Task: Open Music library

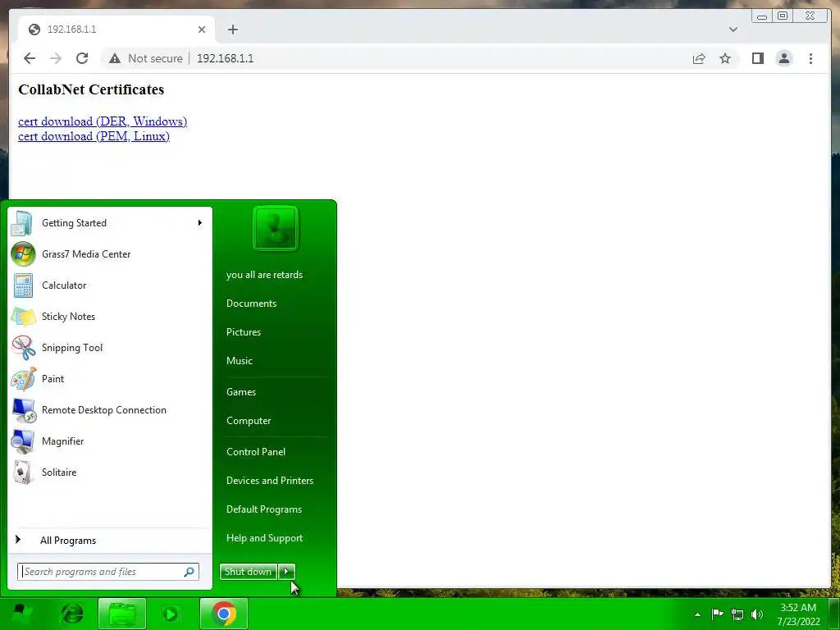Action: [240, 361]
